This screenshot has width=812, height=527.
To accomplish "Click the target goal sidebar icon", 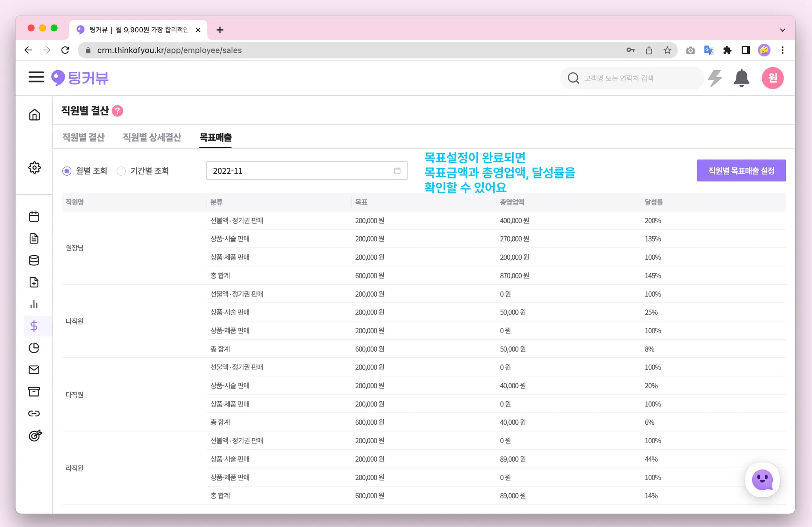I will click(x=35, y=435).
